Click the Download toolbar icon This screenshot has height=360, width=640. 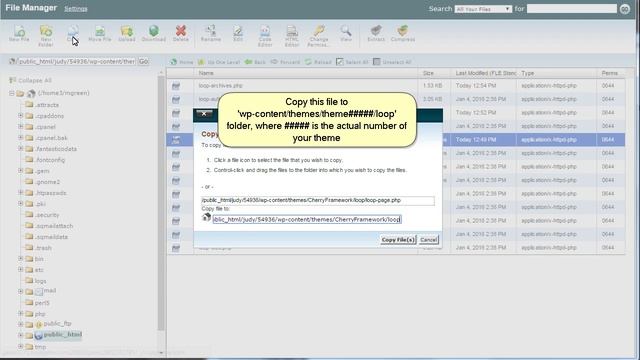[x=153, y=33]
